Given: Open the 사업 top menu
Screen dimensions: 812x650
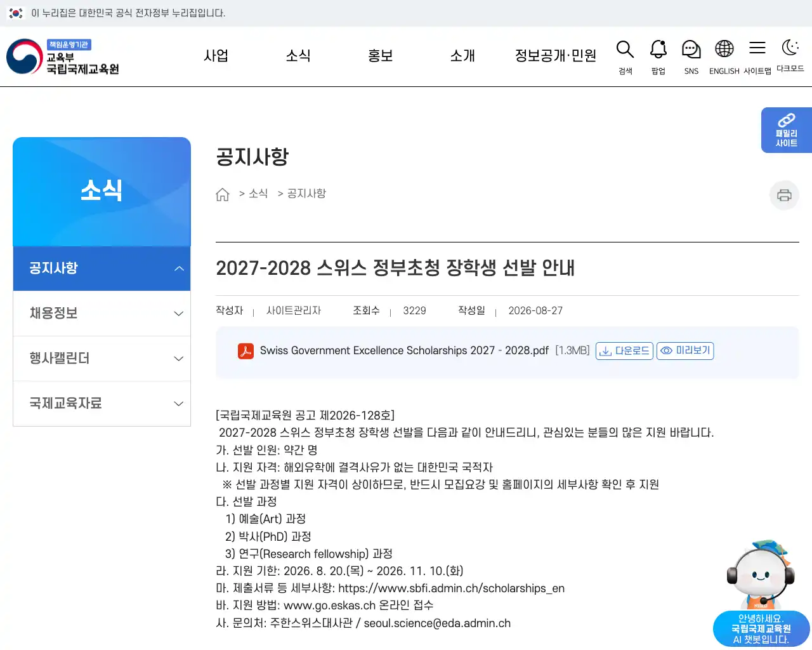Looking at the screenshot, I should click(216, 56).
